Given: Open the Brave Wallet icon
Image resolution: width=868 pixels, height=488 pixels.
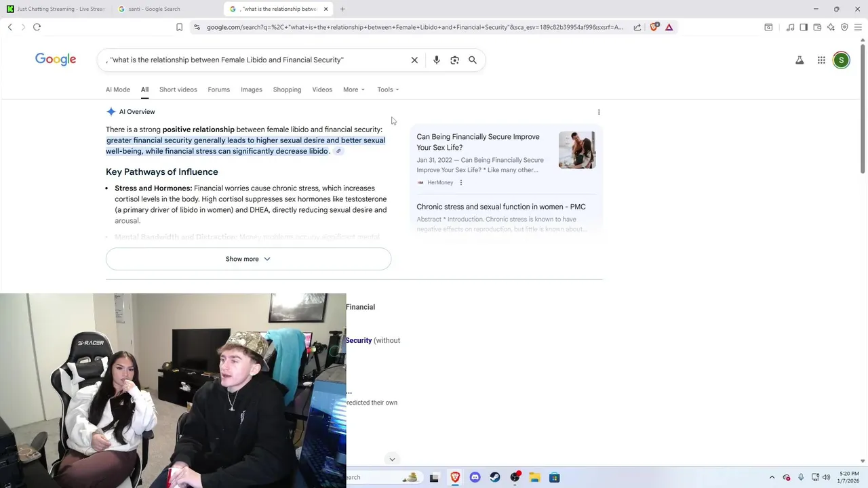Looking at the screenshot, I should coord(817,27).
